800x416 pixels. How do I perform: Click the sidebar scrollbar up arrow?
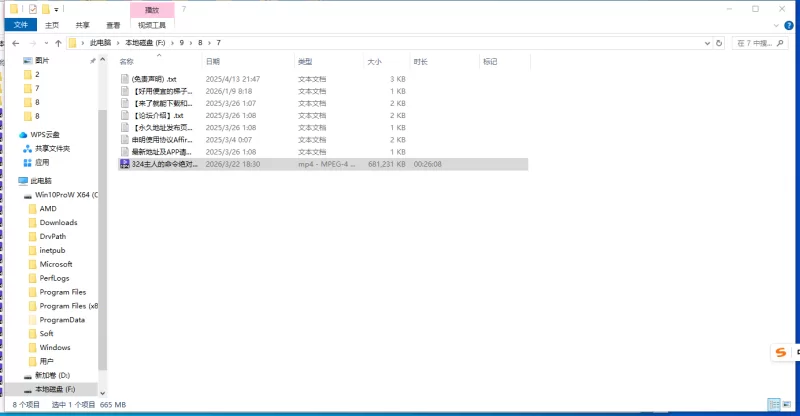pyautogui.click(x=103, y=60)
